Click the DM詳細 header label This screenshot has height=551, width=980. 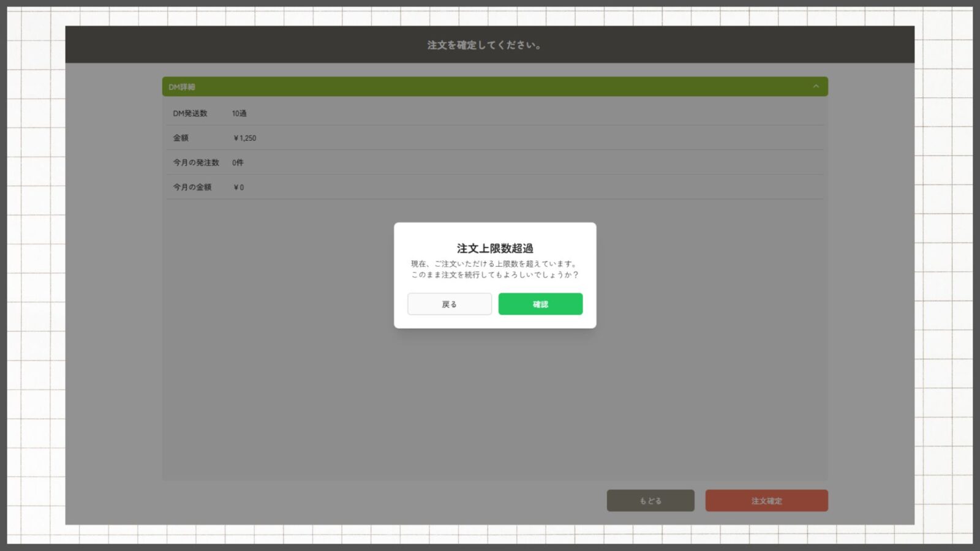tap(182, 87)
